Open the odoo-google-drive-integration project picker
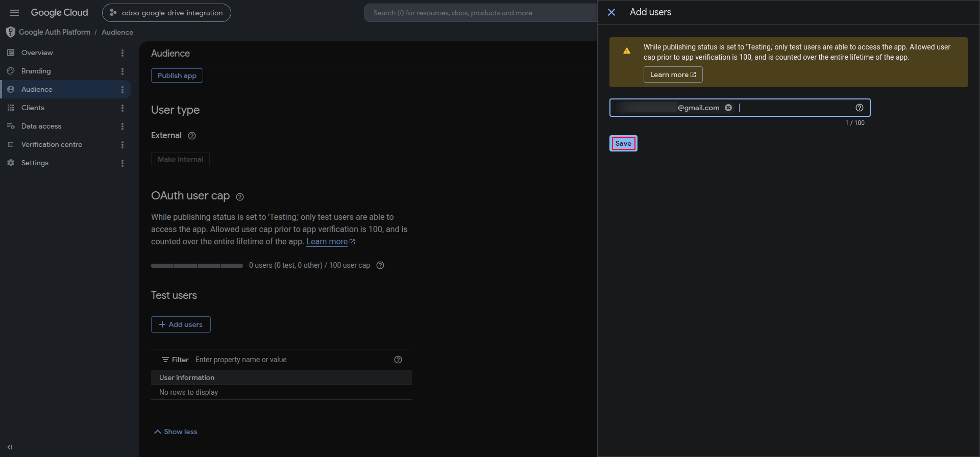 pyautogui.click(x=166, y=13)
